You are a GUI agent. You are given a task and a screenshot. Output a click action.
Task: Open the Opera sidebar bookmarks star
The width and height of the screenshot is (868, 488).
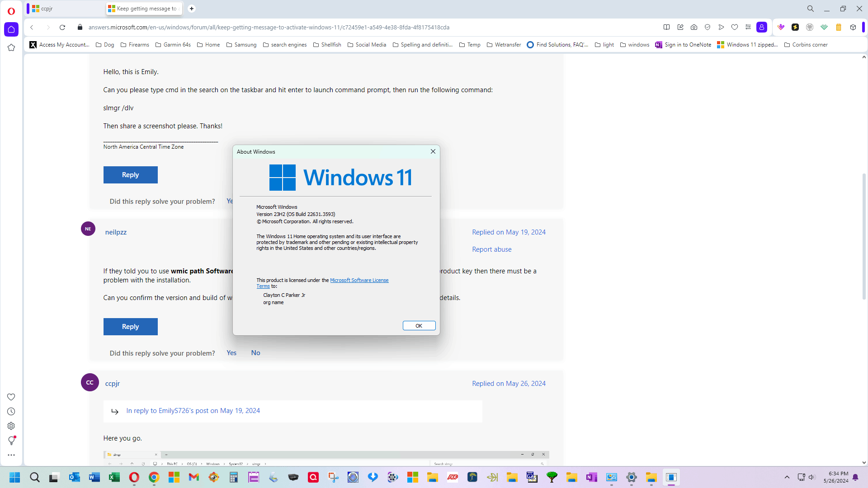click(11, 47)
